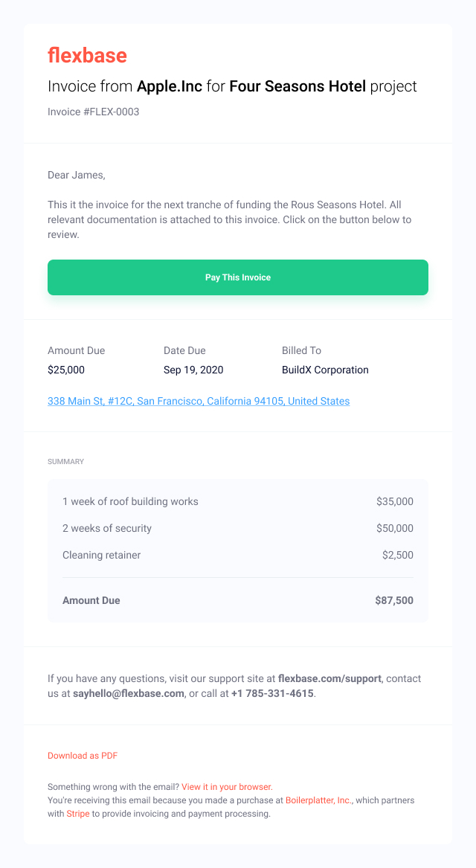The image size is (476, 868).
Task: Click the Sep 19, 2020 due date
Action: [x=193, y=370]
